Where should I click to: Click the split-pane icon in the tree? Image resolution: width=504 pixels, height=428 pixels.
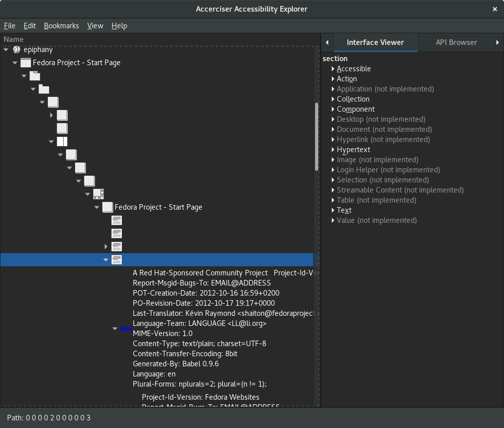pyautogui.click(x=62, y=141)
